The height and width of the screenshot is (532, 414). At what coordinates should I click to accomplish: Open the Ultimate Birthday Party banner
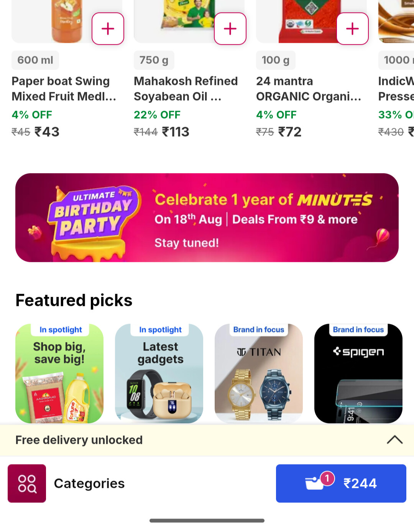pyautogui.click(x=207, y=218)
